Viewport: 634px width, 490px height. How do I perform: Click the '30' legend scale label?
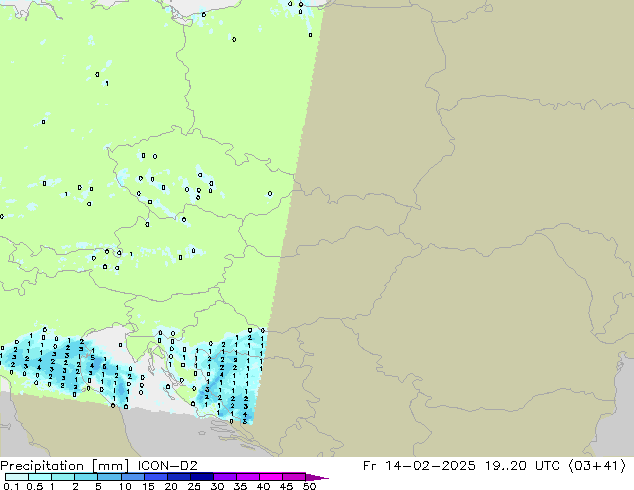tap(217, 486)
